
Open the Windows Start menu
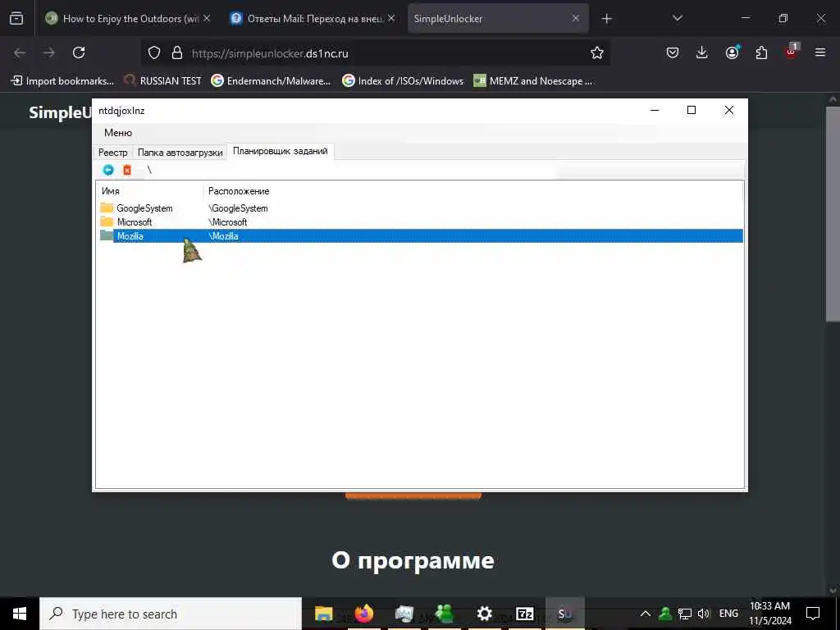pyautogui.click(x=20, y=614)
